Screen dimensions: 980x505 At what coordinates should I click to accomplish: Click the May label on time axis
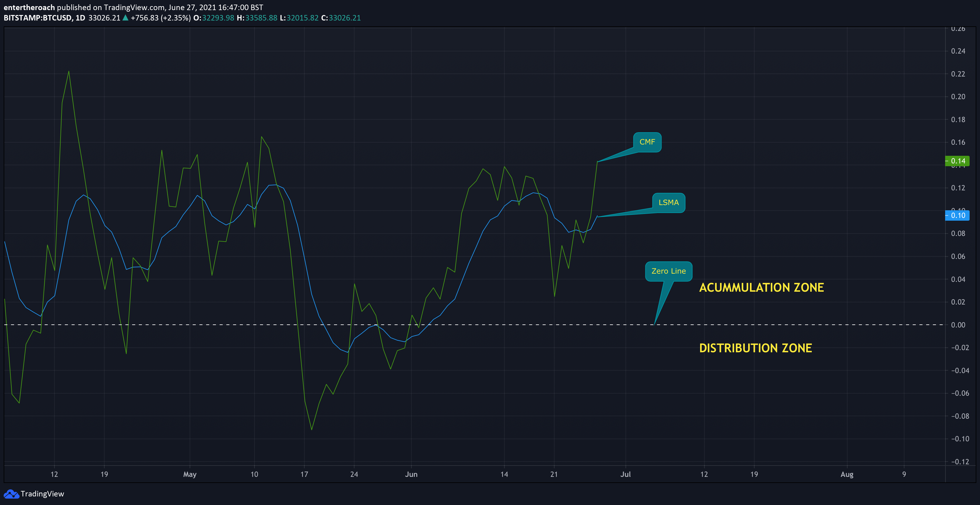(190, 475)
